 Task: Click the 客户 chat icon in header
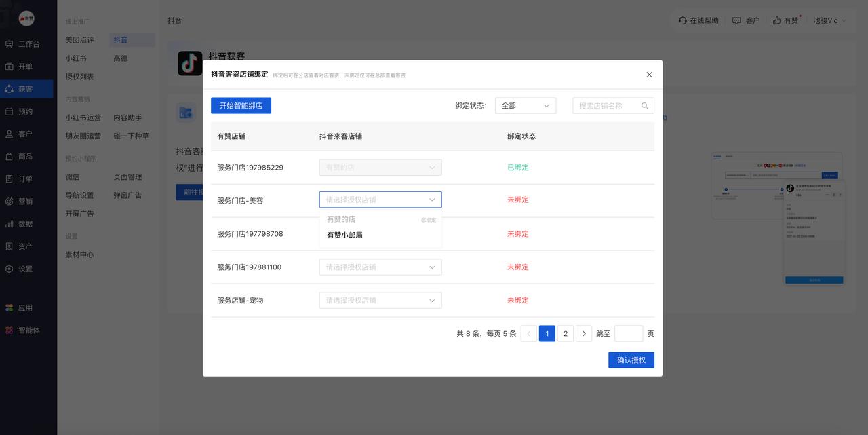736,20
